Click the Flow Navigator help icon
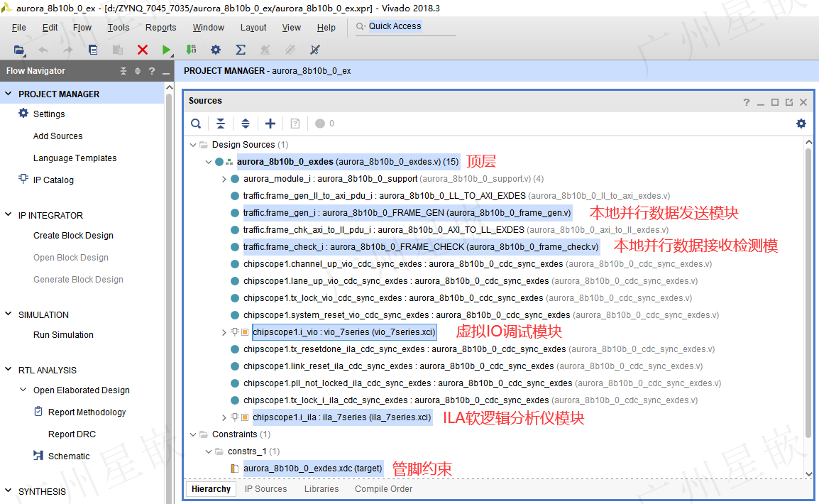The height and width of the screenshot is (504, 819). pos(151,71)
